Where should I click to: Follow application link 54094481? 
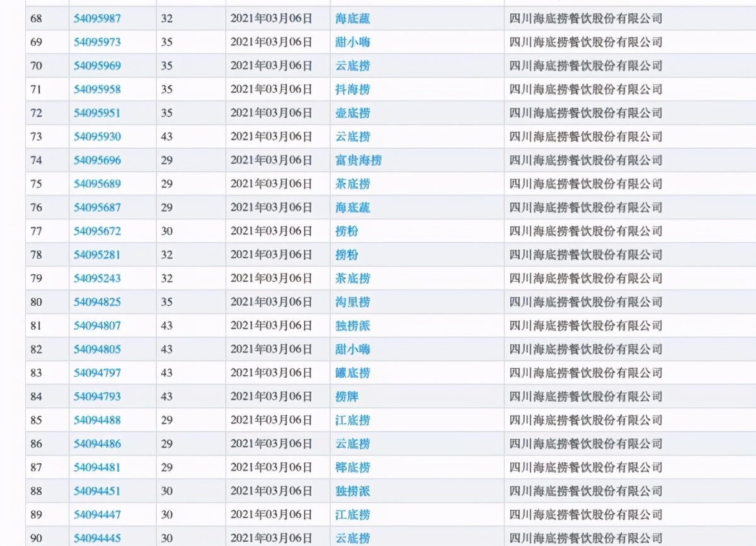(x=97, y=468)
